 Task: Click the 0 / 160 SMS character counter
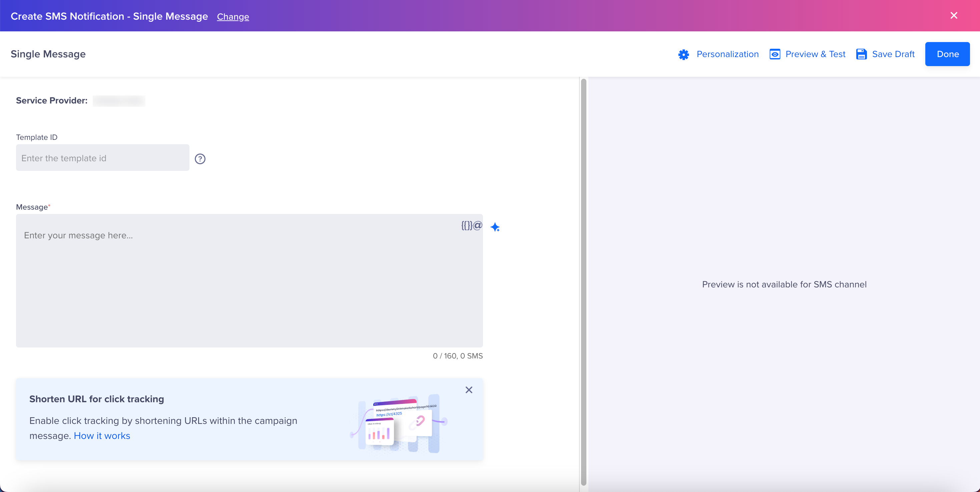click(457, 356)
